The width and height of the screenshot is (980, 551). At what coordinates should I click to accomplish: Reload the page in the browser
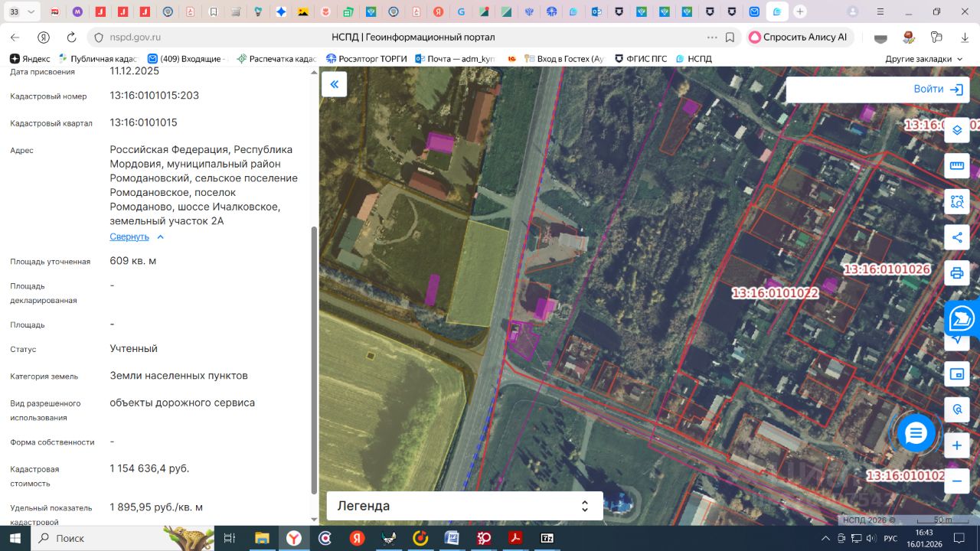pos(71,37)
